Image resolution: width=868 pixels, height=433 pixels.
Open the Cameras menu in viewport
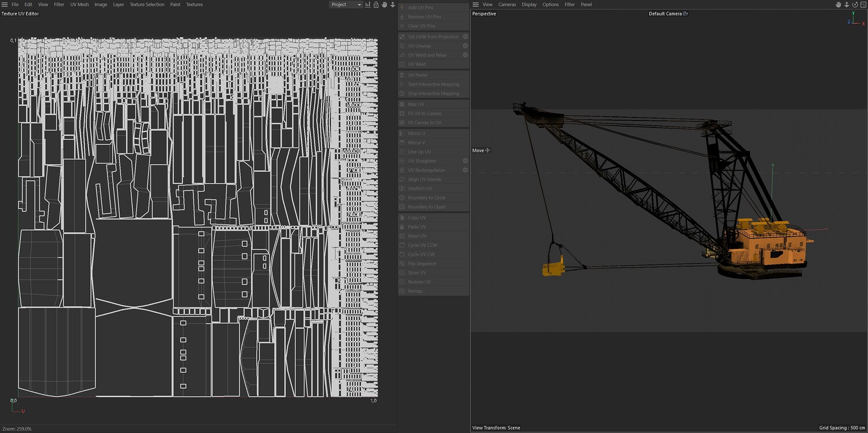click(507, 5)
